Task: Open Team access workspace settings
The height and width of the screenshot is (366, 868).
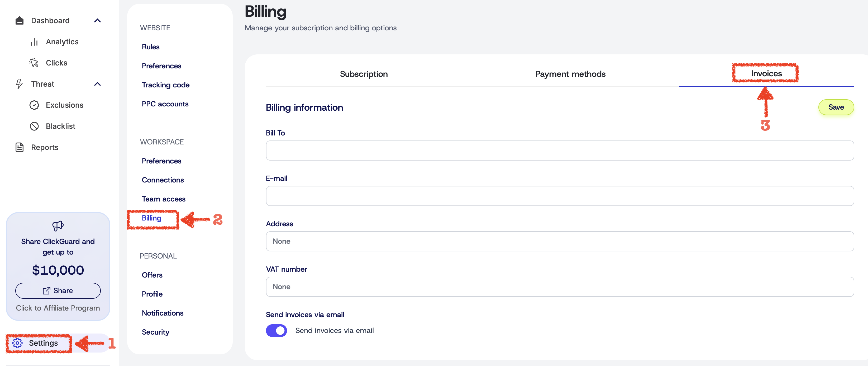Action: [x=163, y=199]
